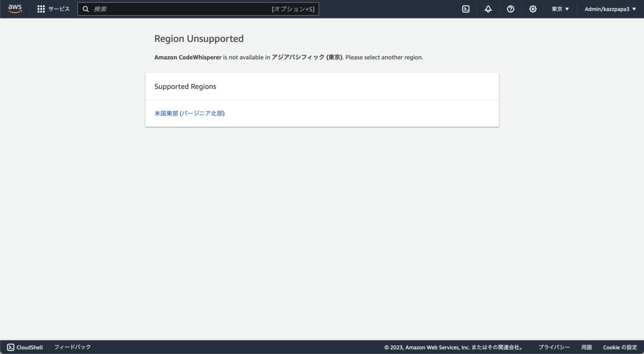Click the アジアパシフィック (東京) bold text
The width and height of the screenshot is (644, 354).
(308, 57)
